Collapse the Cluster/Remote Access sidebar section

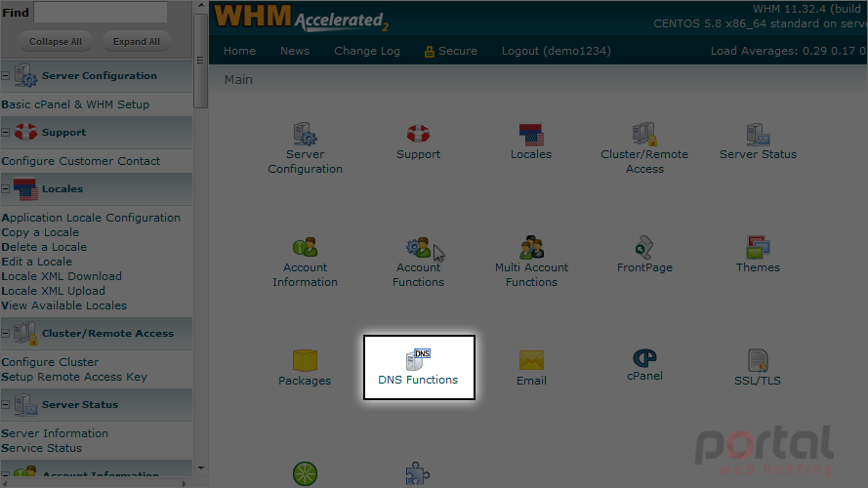pyautogui.click(x=6, y=333)
